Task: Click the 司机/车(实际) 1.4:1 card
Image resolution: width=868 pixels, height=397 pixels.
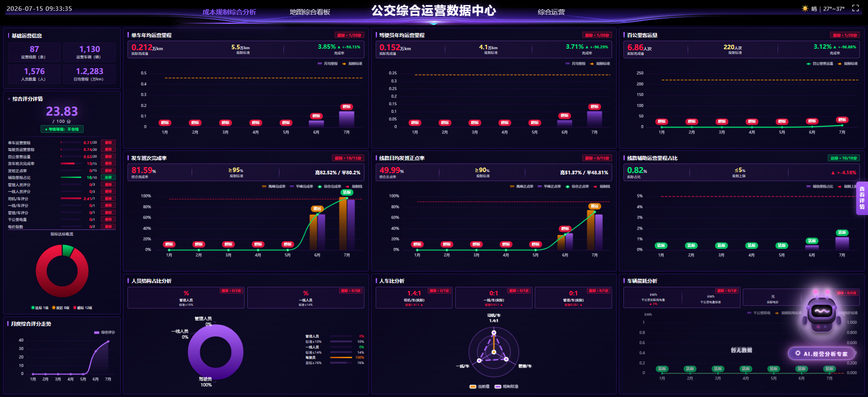Action: (414, 298)
